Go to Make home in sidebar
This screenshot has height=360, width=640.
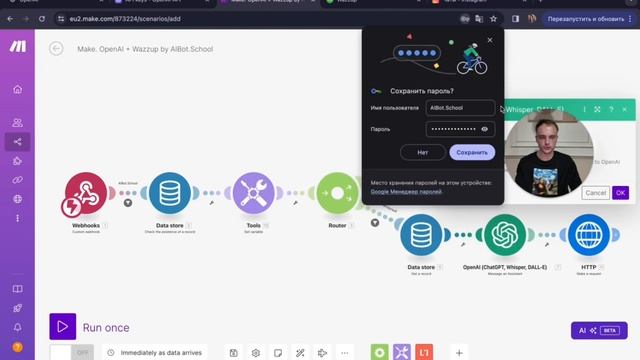(x=18, y=89)
